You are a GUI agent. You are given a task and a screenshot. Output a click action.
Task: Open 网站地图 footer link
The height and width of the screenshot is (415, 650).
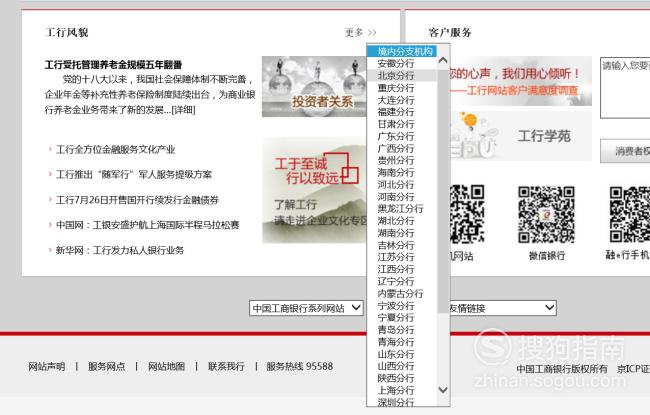click(x=166, y=366)
